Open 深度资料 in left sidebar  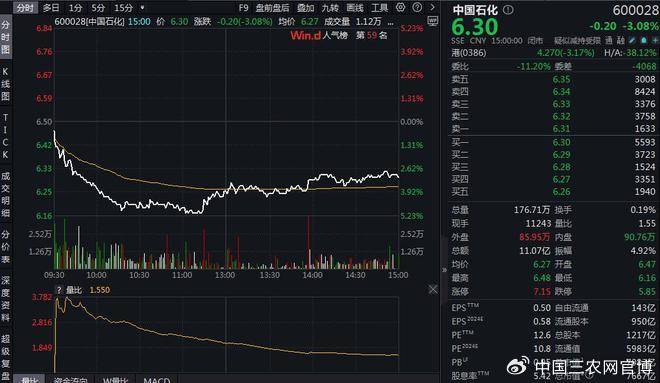pyautogui.click(x=5, y=299)
